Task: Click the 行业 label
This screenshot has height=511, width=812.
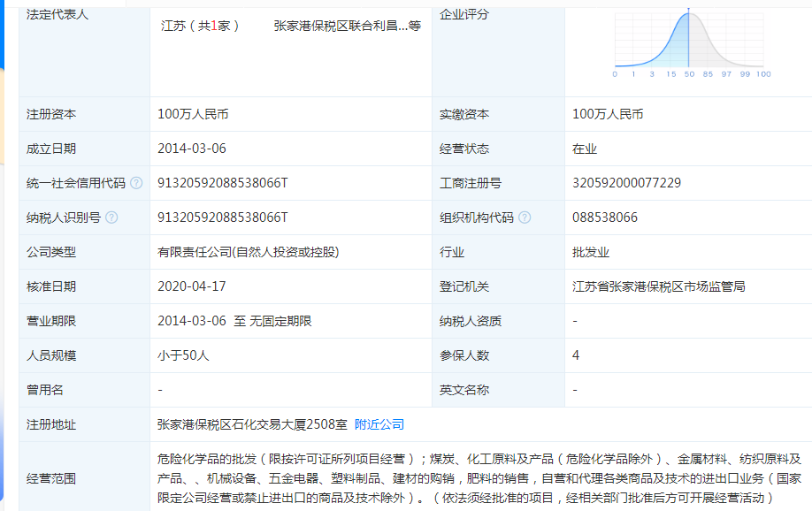Action: coord(452,252)
